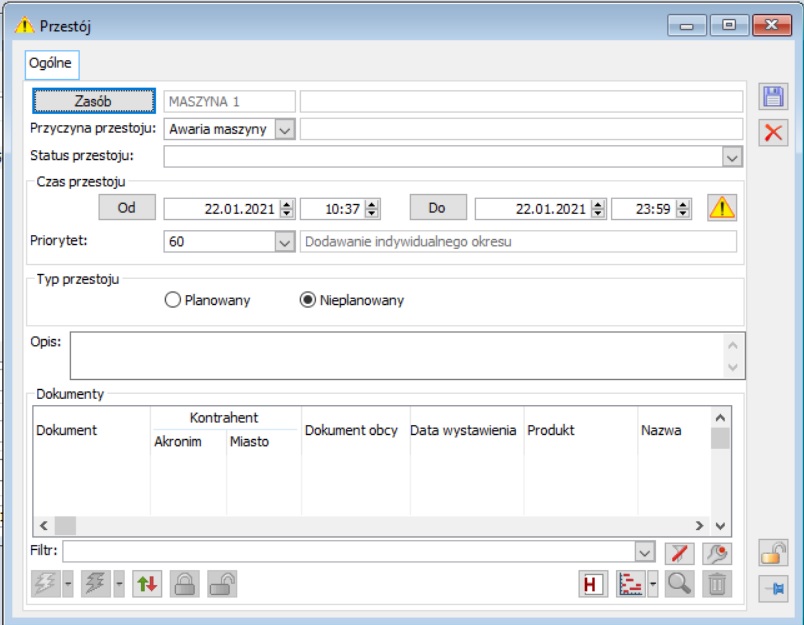Click the yellow warning triangle beside the Do time
The image size is (804, 625).
point(722,208)
